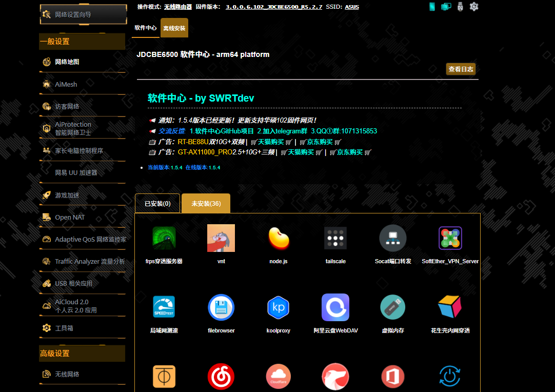
Task: Click the network devices icon in header
Action: pyautogui.click(x=446, y=6)
